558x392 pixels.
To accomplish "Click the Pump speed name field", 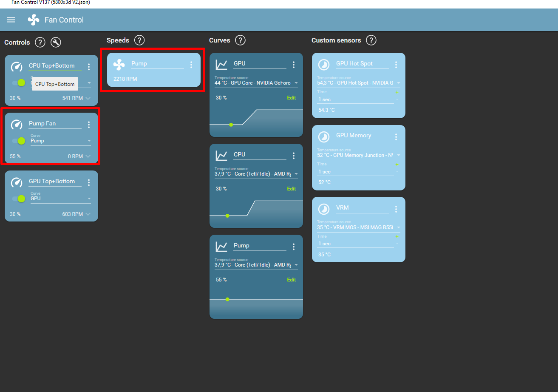I will click(157, 64).
